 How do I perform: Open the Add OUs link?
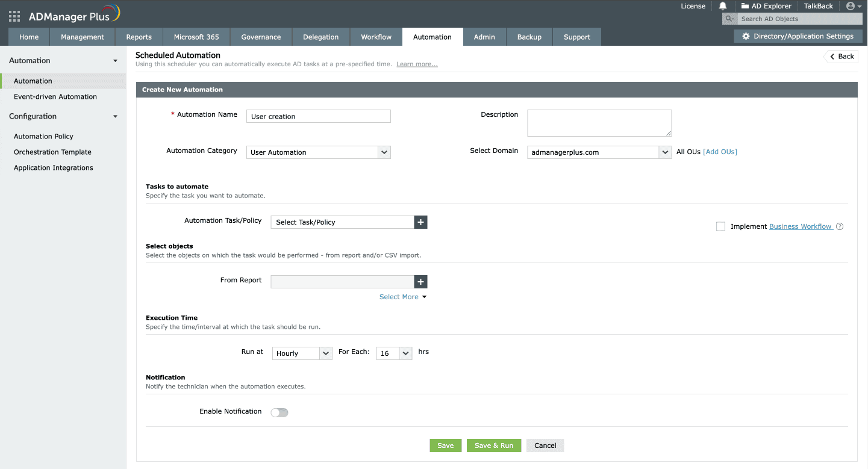click(x=720, y=152)
